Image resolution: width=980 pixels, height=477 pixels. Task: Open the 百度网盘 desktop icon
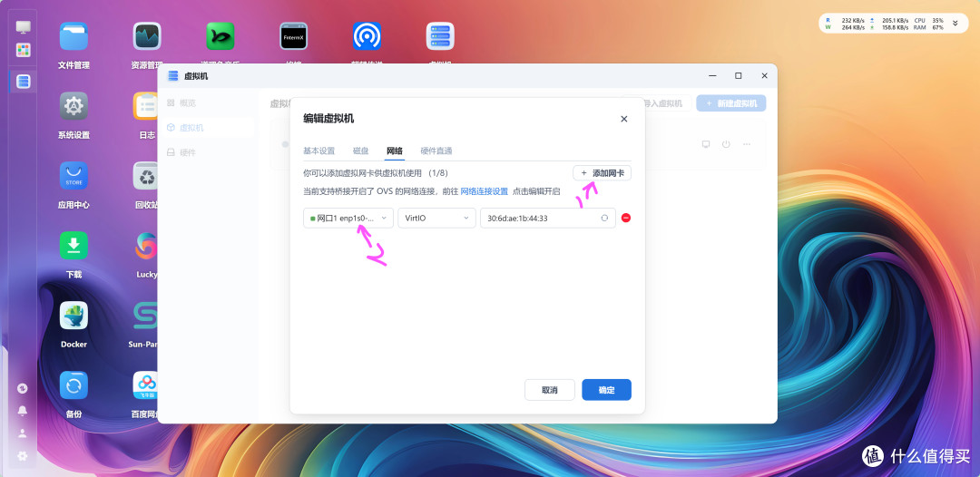(145, 385)
